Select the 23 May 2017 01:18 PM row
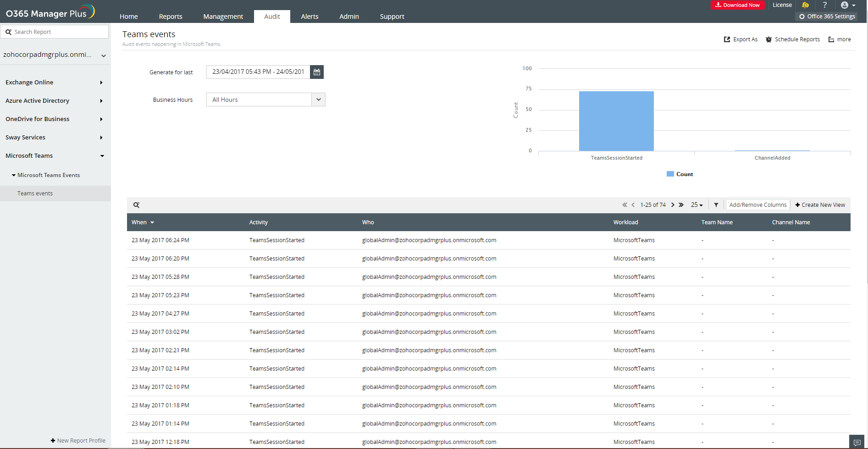 489,405
